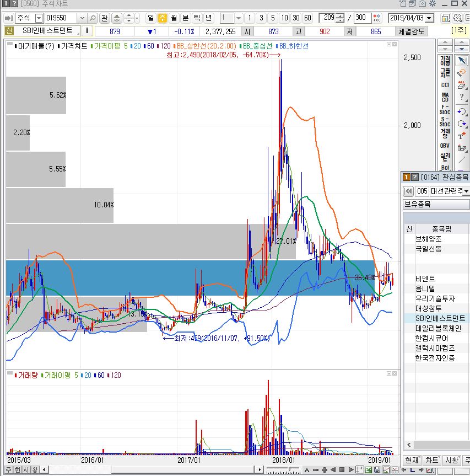Click the up-down stepper beside bell icon
The image size is (470, 476).
(x=128, y=18)
